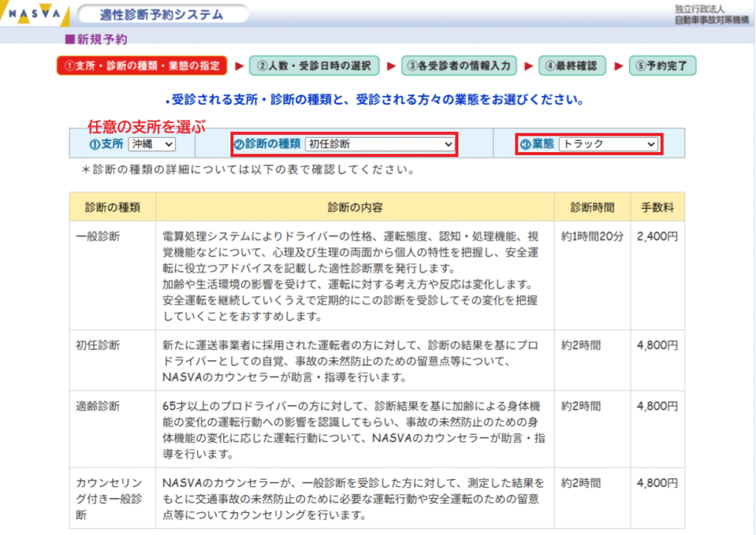Click the 適齢診断 row label

98,406
